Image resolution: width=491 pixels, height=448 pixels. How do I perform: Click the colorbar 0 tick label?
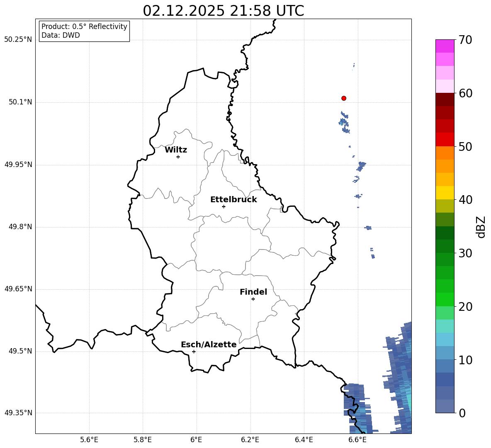462,413
